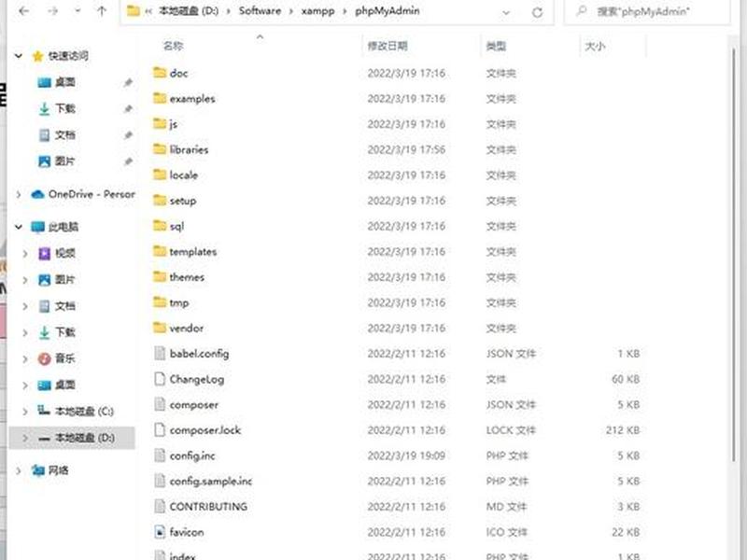Select the setup folder icon
The image size is (747, 560).
pos(160,200)
